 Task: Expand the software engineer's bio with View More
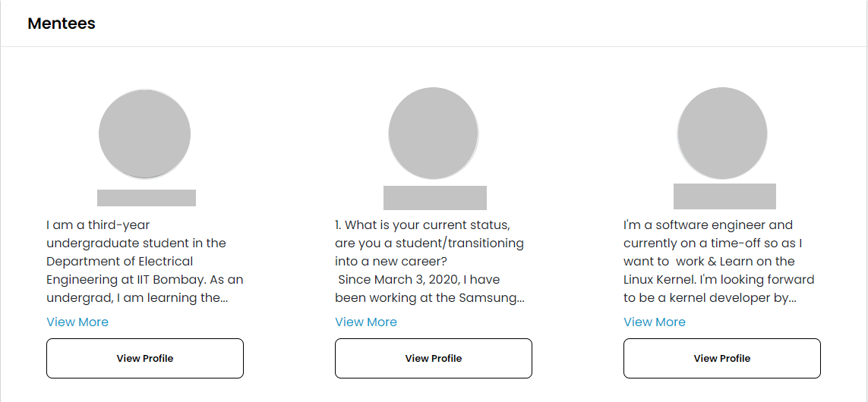[655, 322]
